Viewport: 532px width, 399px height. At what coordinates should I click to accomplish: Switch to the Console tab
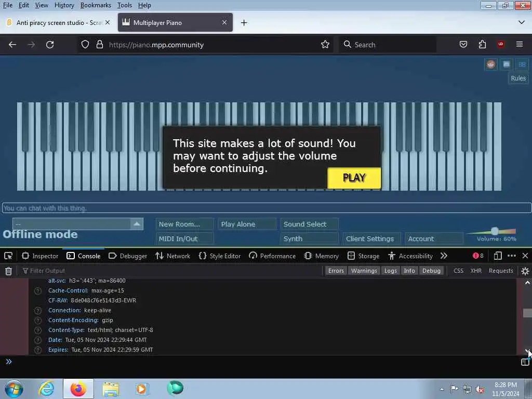(84, 256)
